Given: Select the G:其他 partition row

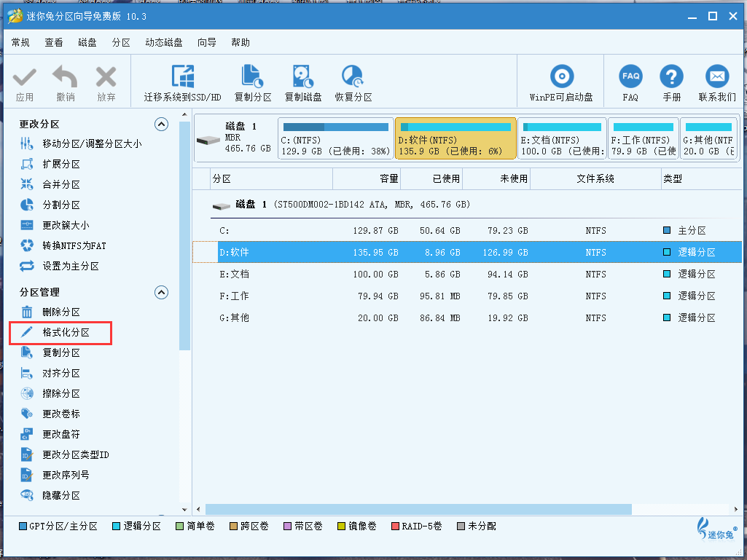Looking at the screenshot, I should 467,318.
